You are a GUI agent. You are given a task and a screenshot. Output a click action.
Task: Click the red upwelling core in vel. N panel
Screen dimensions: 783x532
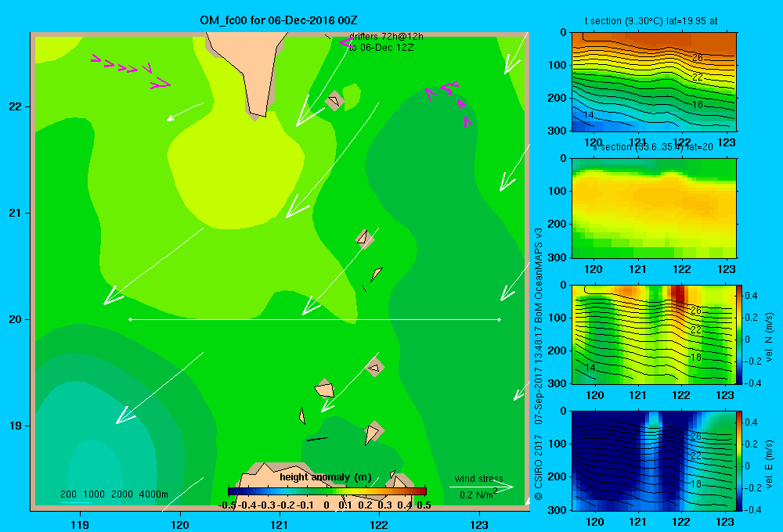pos(679,294)
